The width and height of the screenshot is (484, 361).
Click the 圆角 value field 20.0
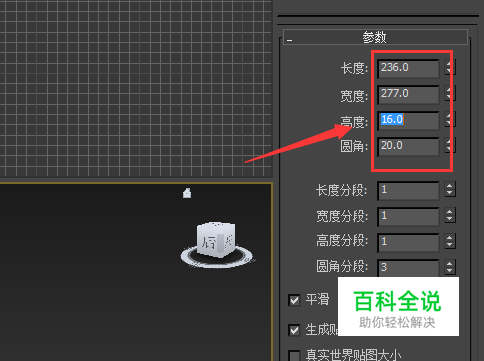tap(408, 146)
